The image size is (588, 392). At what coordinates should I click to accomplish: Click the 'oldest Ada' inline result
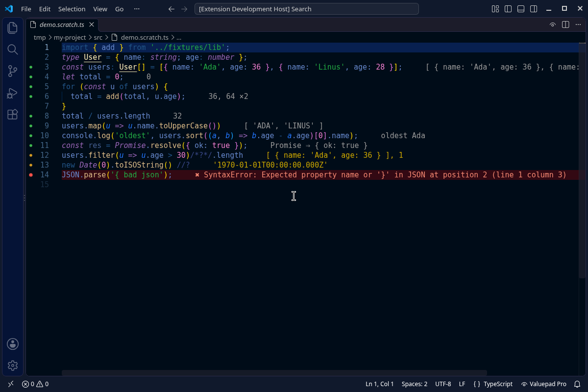[x=403, y=135]
